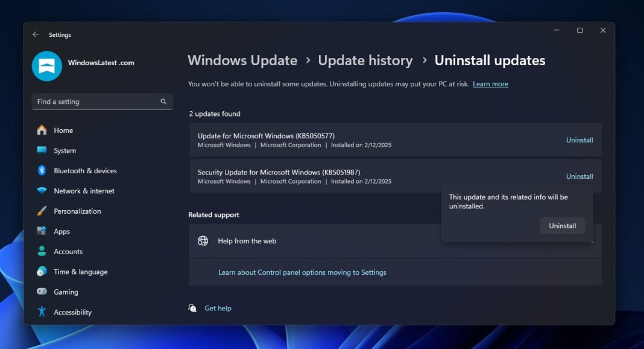The height and width of the screenshot is (349, 644).
Task: Select the Accounts person icon
Action: (x=42, y=251)
